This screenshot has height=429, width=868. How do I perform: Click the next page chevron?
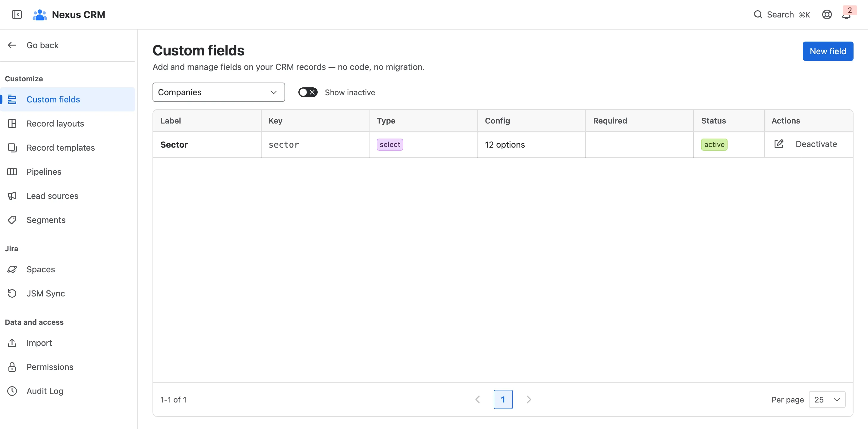529,400
